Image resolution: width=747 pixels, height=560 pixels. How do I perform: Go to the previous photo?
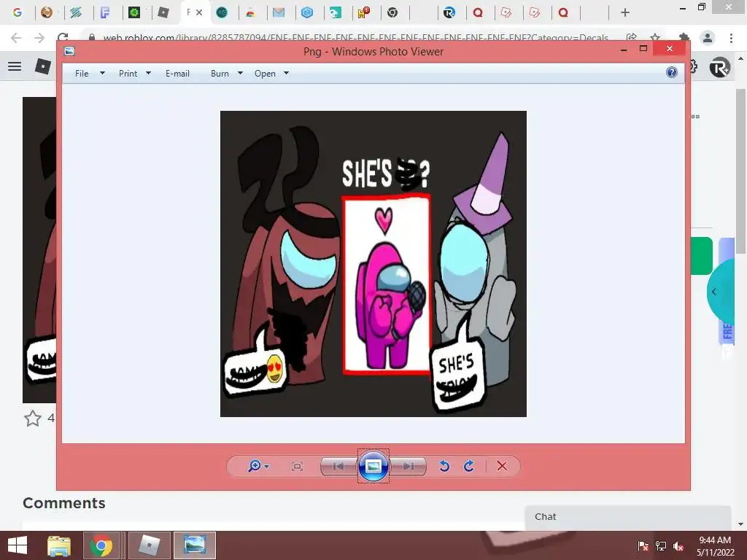point(338,466)
